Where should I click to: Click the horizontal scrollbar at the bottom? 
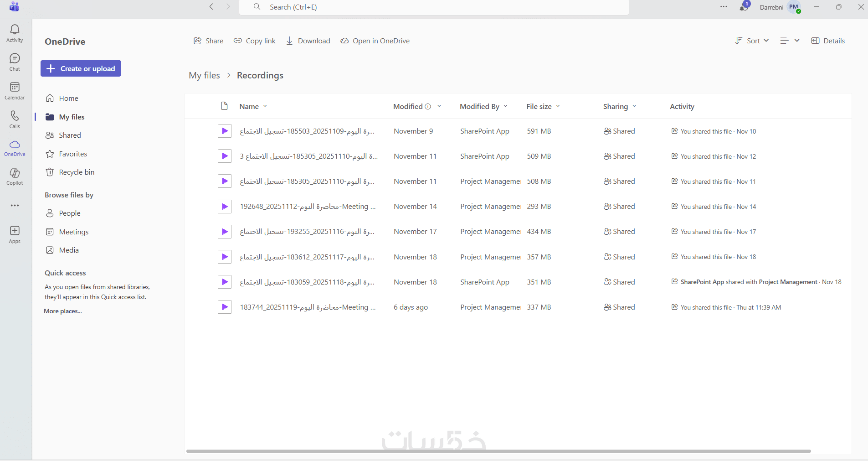coord(498,451)
